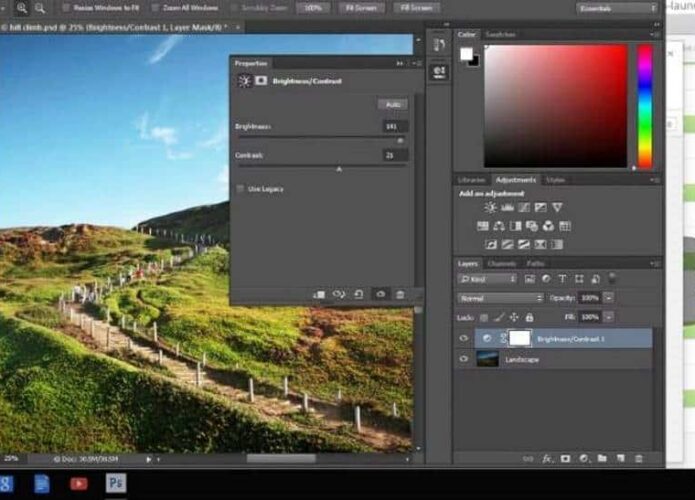The width and height of the screenshot is (695, 500).
Task: Delete the adjustment layer from Properties panel
Action: 400,294
